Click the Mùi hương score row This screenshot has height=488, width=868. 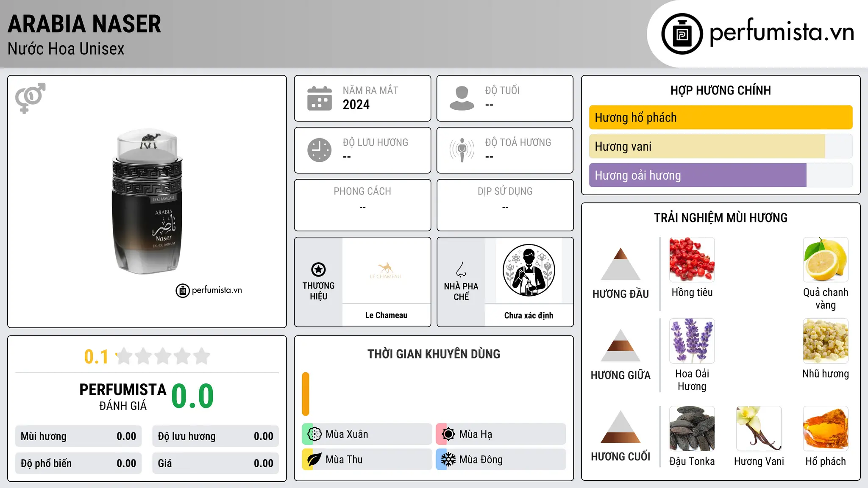pos(78,436)
